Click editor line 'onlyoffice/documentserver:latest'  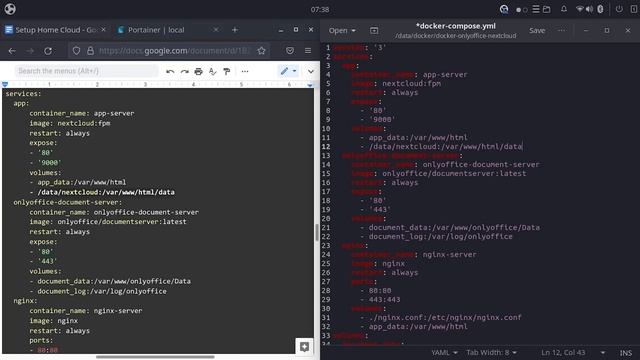[x=454, y=173]
